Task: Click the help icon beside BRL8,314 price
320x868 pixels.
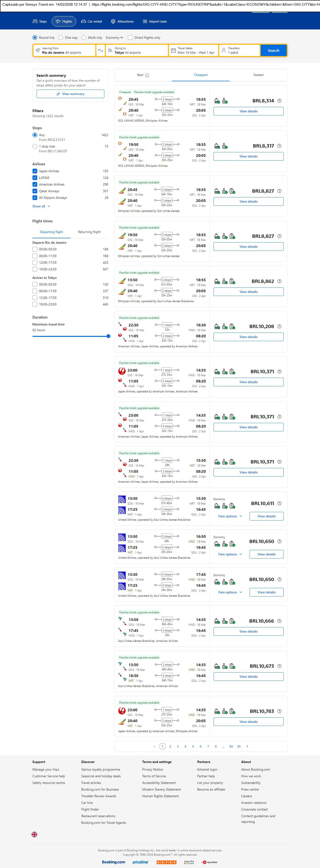Action: coord(279,101)
